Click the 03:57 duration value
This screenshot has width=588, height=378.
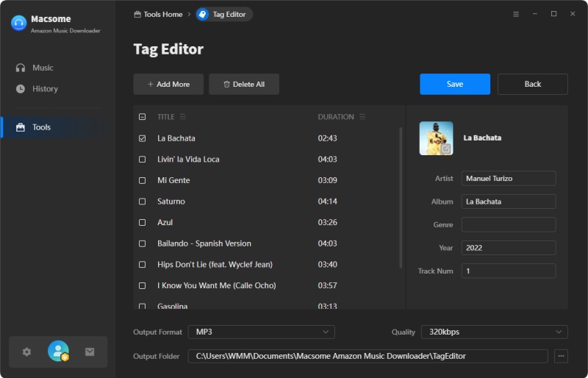(x=327, y=285)
